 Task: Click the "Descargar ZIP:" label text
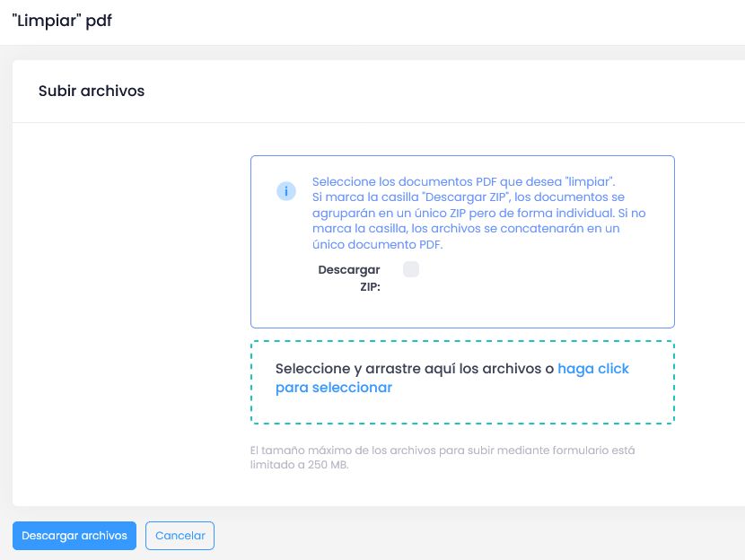(x=349, y=278)
